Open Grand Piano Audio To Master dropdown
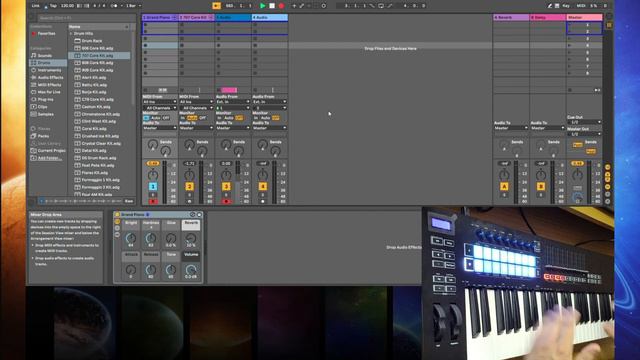The height and width of the screenshot is (360, 640). click(x=160, y=128)
